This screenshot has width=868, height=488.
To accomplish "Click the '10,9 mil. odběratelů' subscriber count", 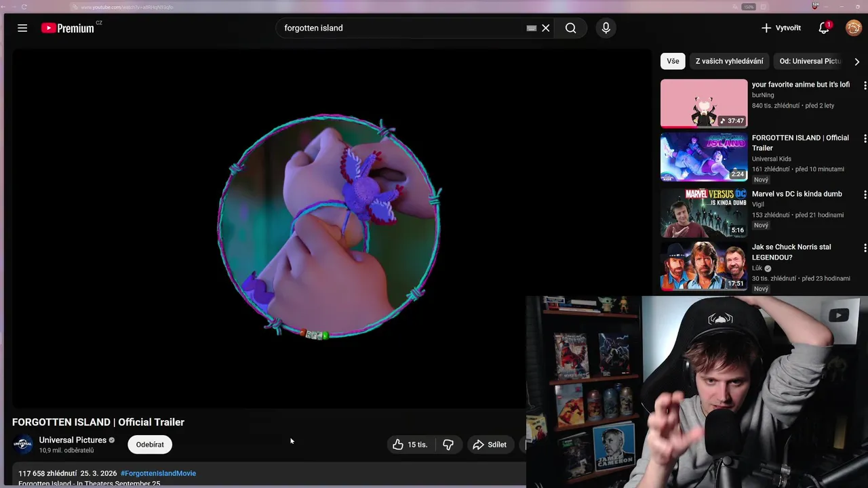I will [x=66, y=450].
